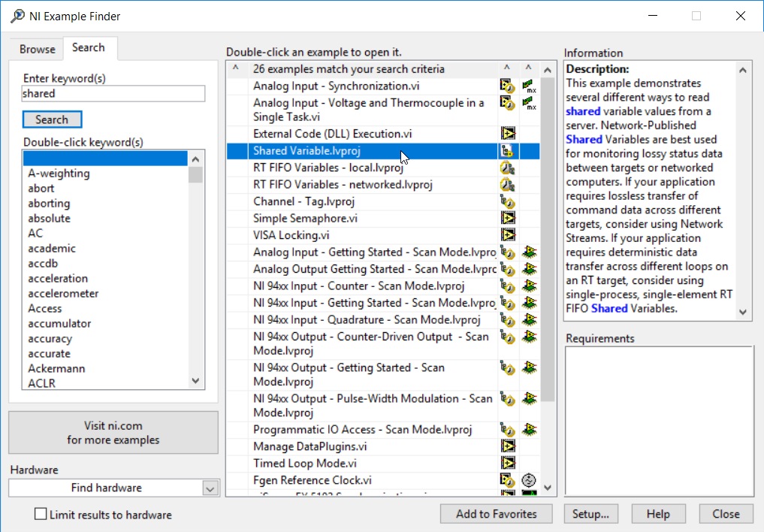This screenshot has height=532, width=764.
Task: Select the Search tab
Action: coord(89,48)
